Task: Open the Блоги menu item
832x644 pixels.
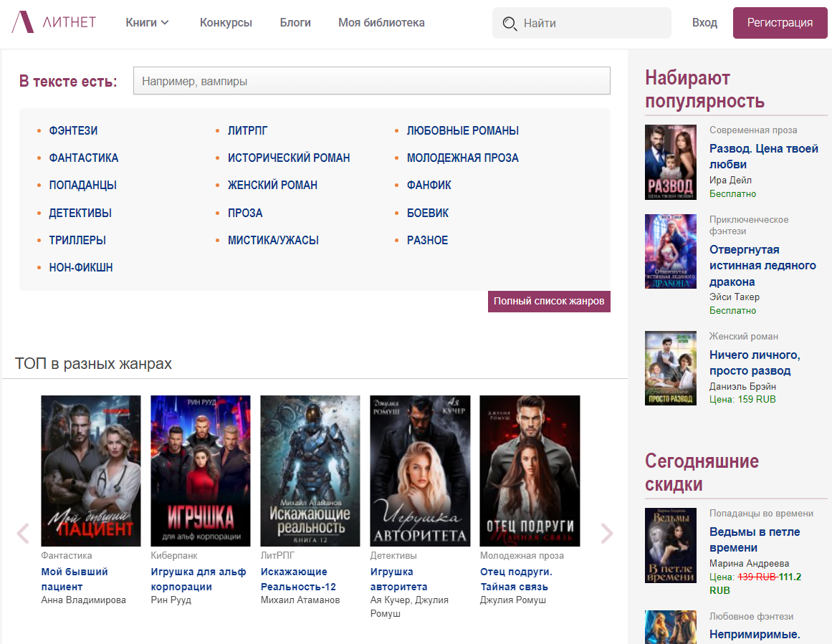Action: [x=295, y=22]
